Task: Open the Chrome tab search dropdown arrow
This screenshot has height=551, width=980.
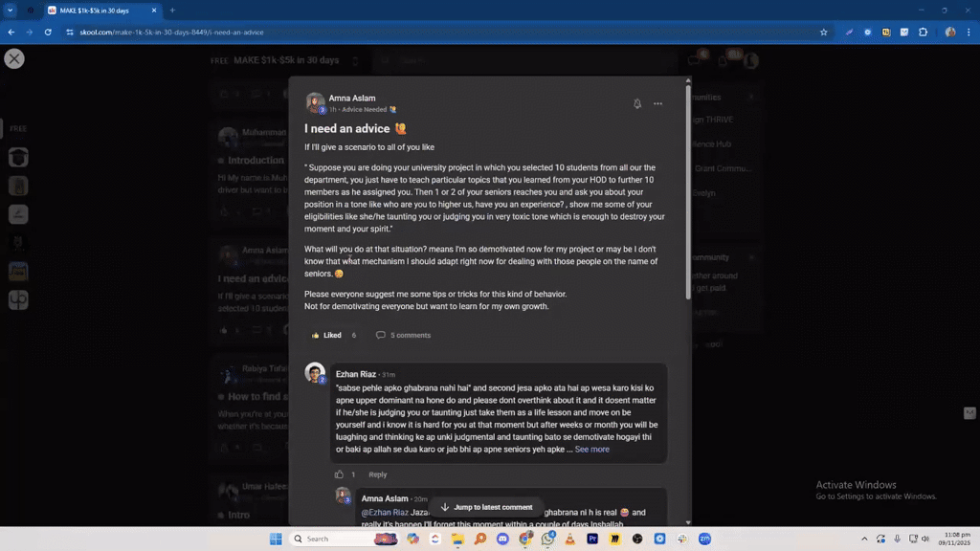Action: coord(10,10)
